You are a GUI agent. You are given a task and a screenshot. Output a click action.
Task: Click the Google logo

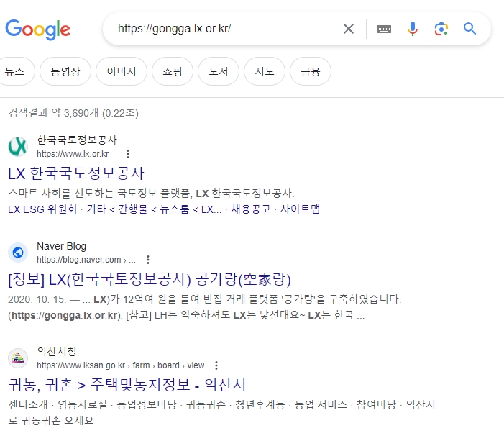tap(37, 29)
